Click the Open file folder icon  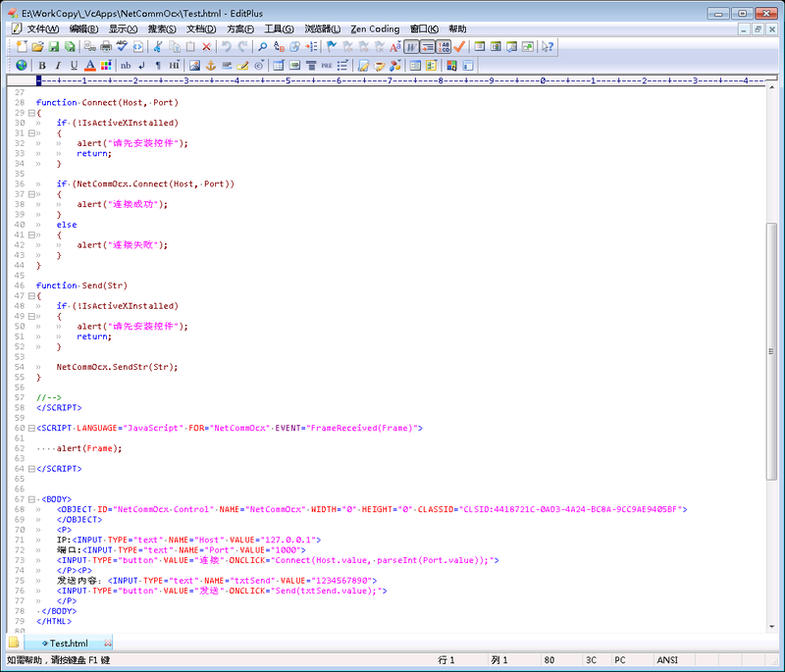click(x=37, y=47)
